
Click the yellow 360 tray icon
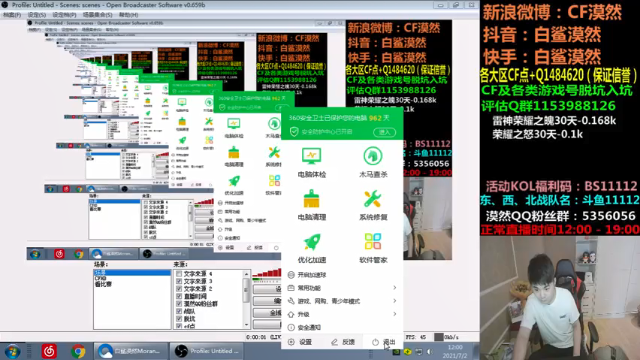pos(407,351)
